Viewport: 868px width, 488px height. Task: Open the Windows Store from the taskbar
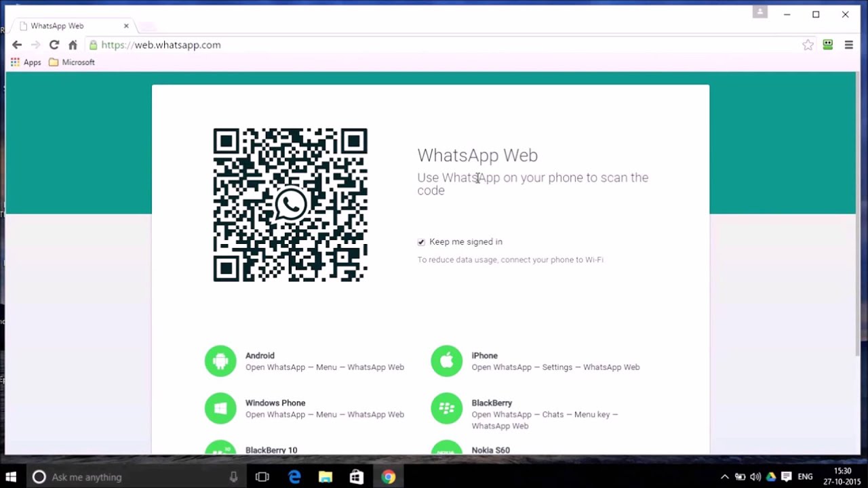[x=357, y=477]
